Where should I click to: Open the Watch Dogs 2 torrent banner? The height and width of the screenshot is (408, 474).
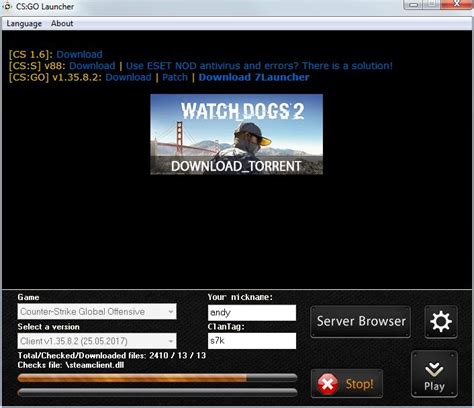click(236, 134)
